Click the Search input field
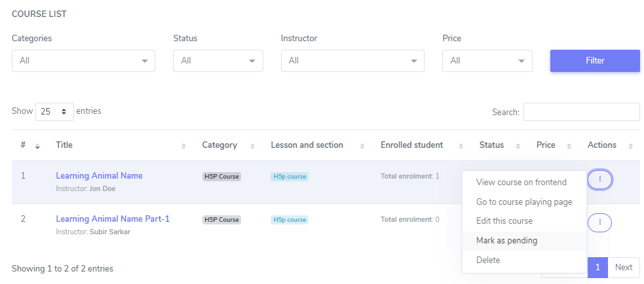 581,112
